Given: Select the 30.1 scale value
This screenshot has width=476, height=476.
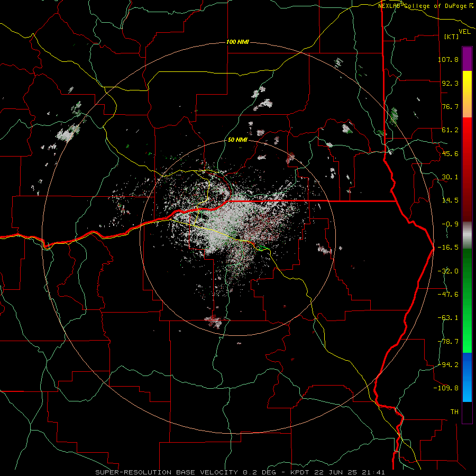Looking at the screenshot, I should pyautogui.click(x=450, y=177).
